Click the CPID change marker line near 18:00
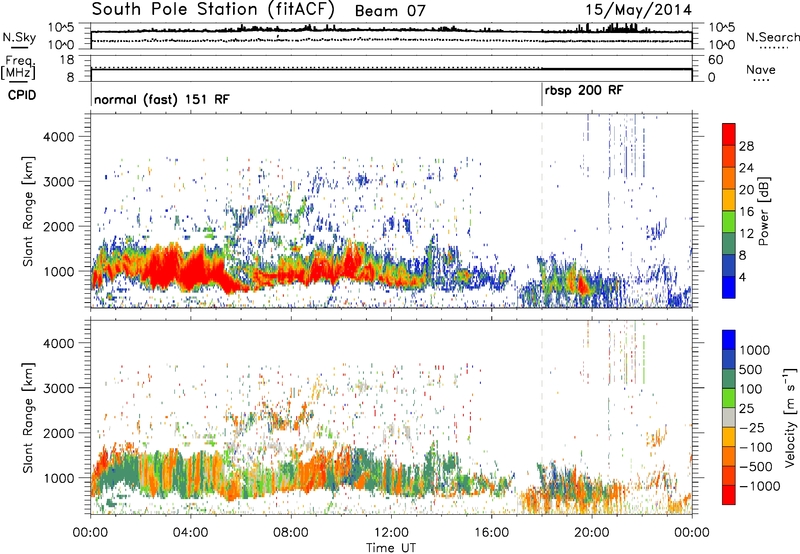This screenshot has height=554, width=800. [542, 95]
